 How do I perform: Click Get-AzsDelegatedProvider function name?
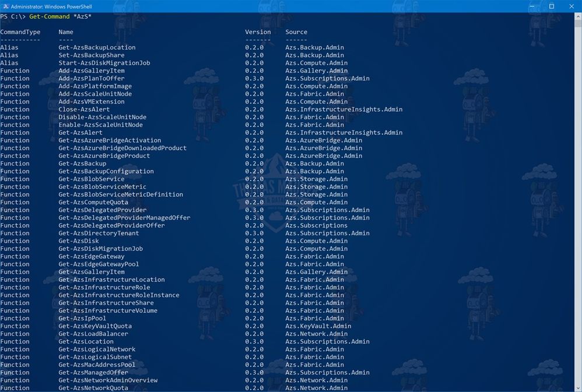point(103,210)
